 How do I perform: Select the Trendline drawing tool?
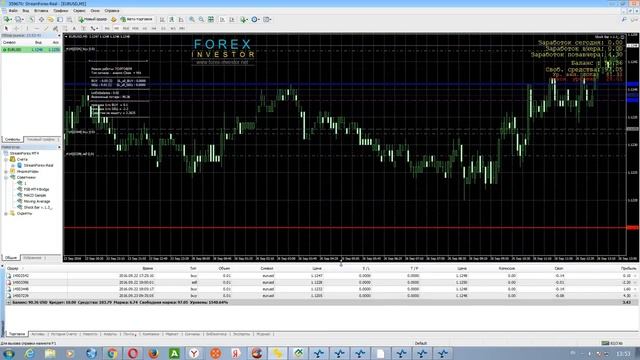[x=46, y=28]
